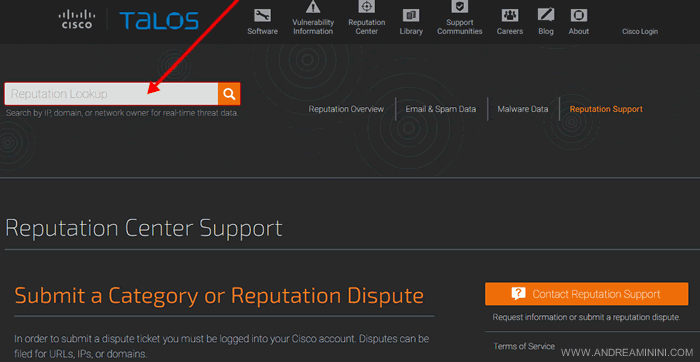Viewport: 700px width, 362px height.
Task: Open the About menu label
Action: click(x=579, y=31)
